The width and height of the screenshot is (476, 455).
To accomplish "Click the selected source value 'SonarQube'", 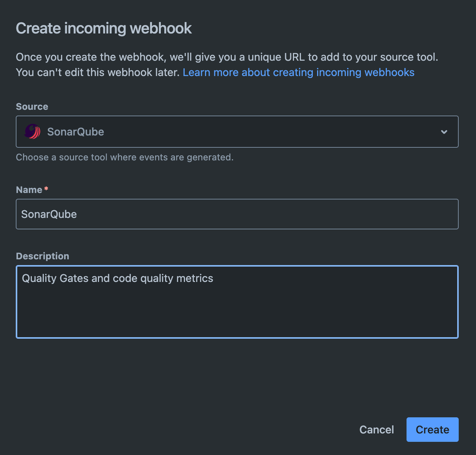I will pyautogui.click(x=75, y=132).
